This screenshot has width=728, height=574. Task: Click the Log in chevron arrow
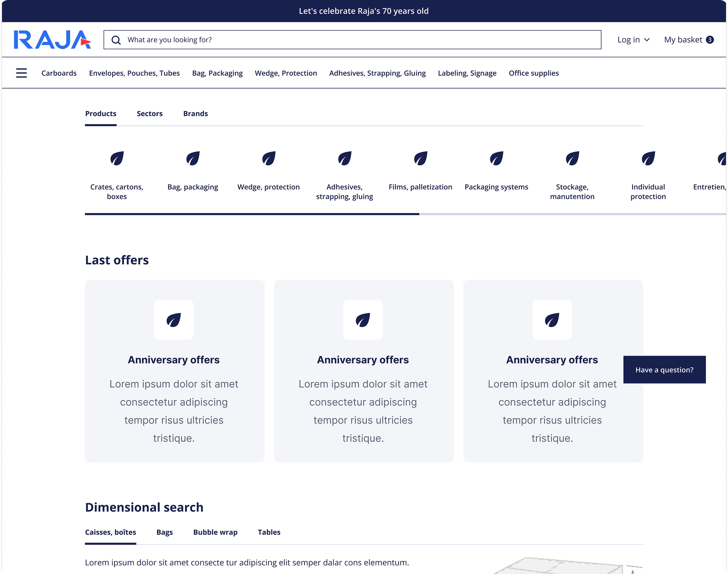(647, 40)
